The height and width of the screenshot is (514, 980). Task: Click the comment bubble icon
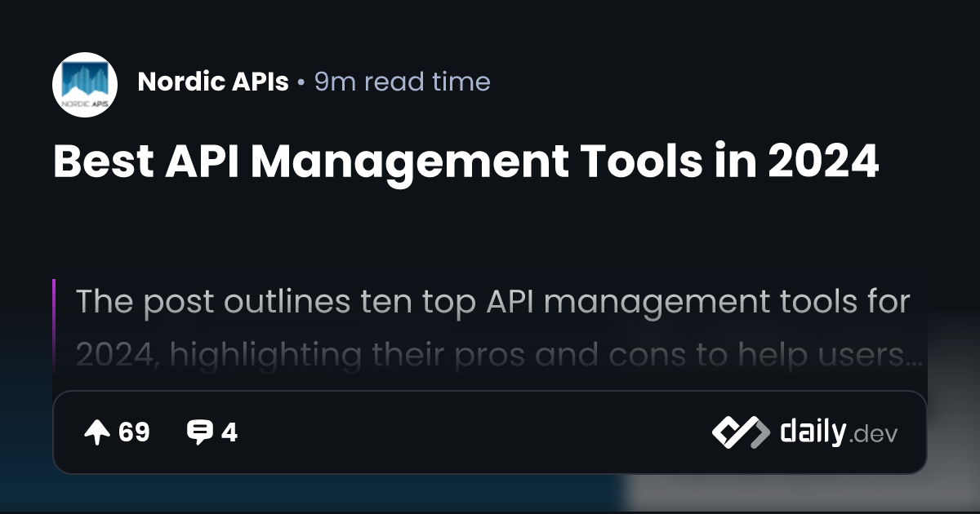point(200,432)
